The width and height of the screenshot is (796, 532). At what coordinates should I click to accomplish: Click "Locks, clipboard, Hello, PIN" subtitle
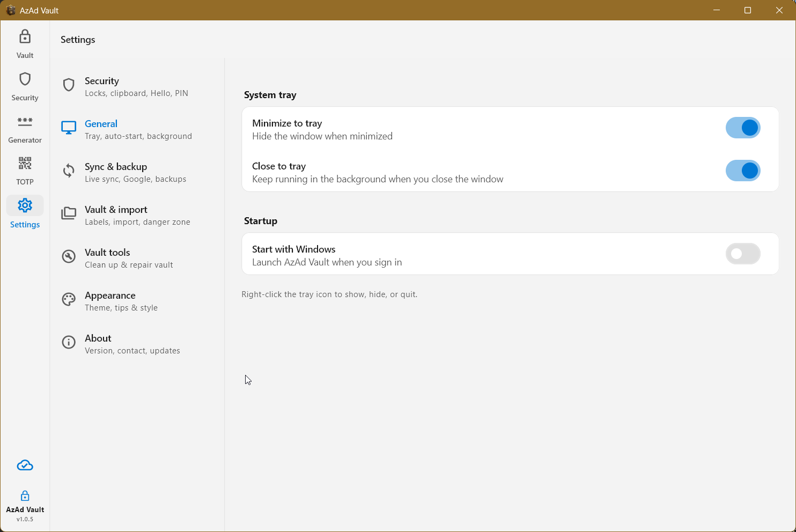pyautogui.click(x=136, y=93)
